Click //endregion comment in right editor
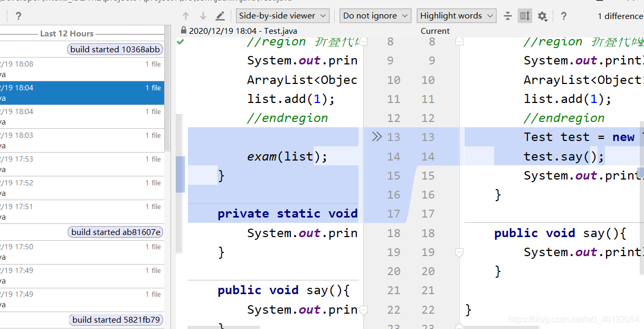 tap(564, 118)
